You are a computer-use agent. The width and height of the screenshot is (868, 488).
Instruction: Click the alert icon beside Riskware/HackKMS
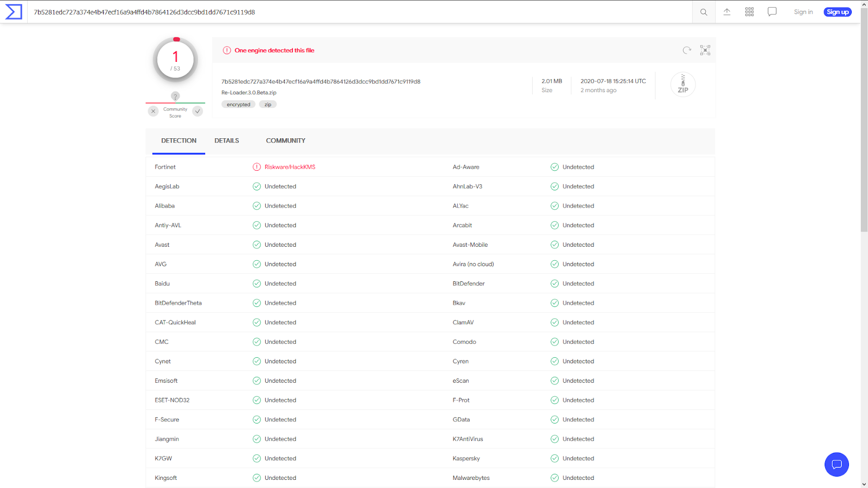point(257,167)
